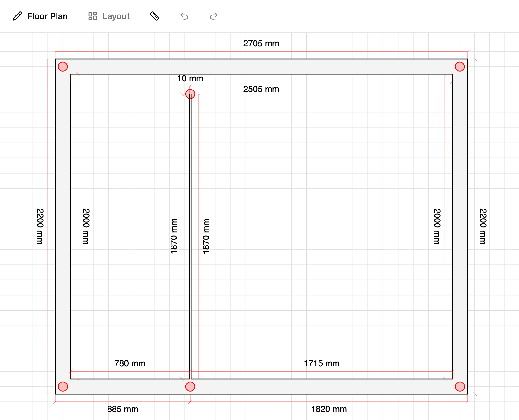Image resolution: width=519 pixels, height=420 pixels.
Task: Click the left outer 2200 mm label
Action: 40,226
